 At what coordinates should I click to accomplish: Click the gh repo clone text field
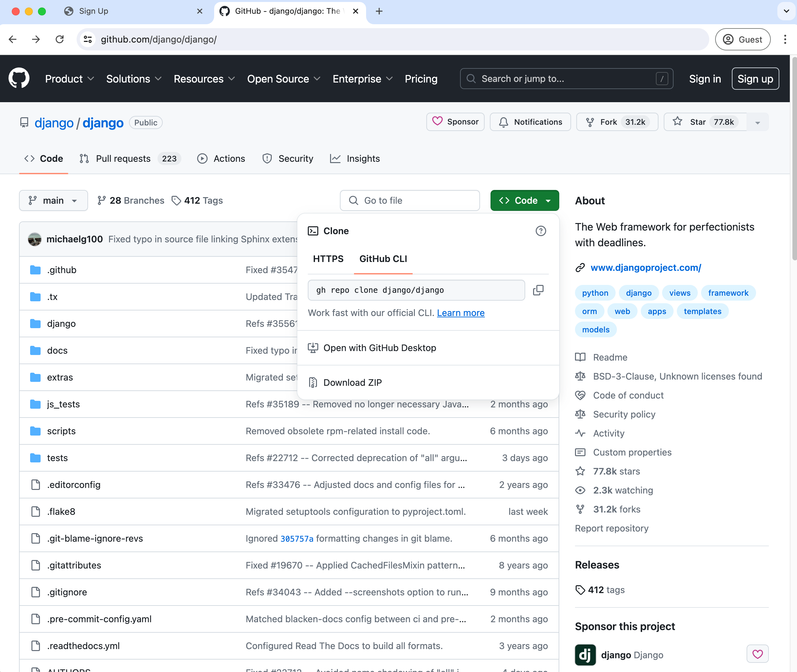point(416,290)
